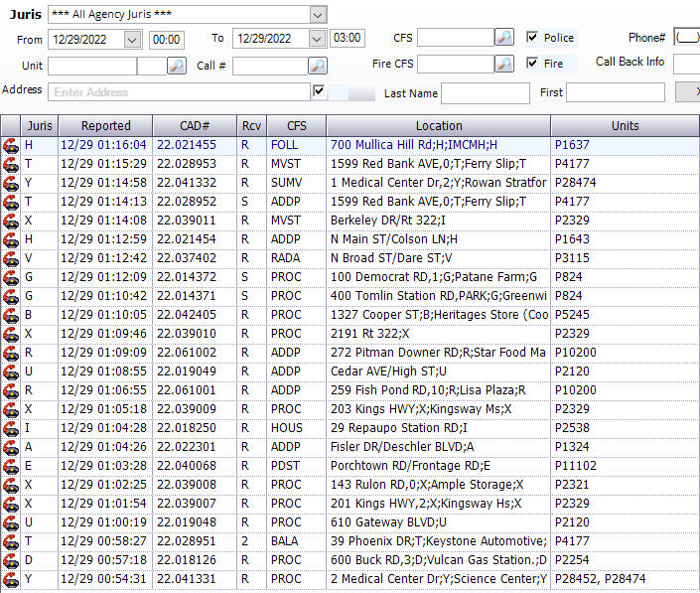Click CFS code PDST
This screenshot has width=700, height=593.
(x=285, y=466)
